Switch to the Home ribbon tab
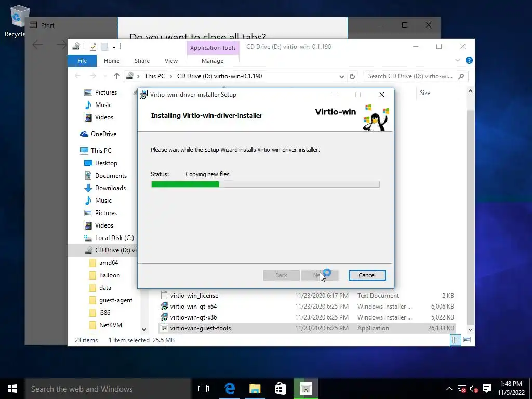The height and width of the screenshot is (399, 532). [x=112, y=61]
